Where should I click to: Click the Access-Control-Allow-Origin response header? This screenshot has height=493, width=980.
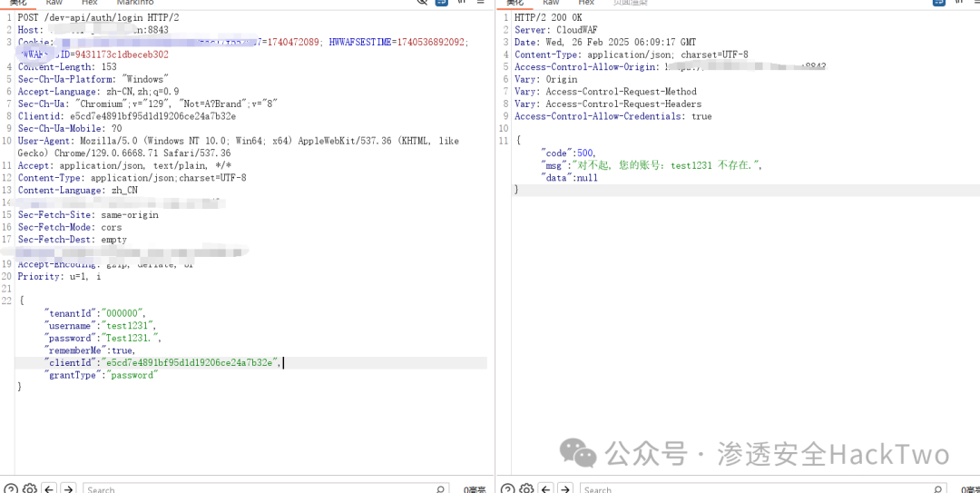click(670, 67)
